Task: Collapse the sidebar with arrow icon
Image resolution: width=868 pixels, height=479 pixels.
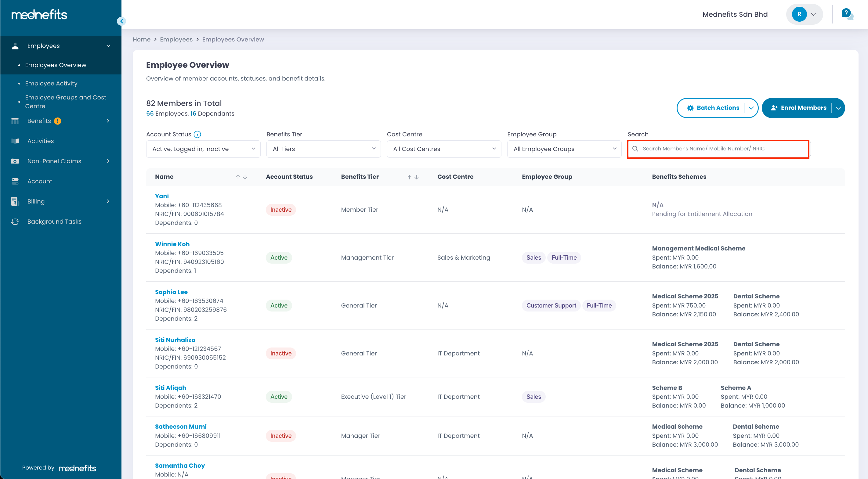Action: point(121,21)
